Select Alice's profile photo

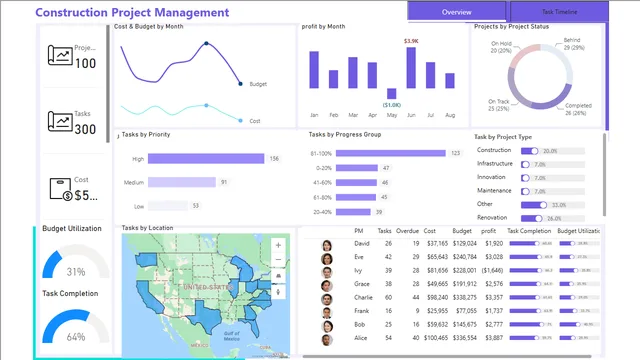pos(327,340)
